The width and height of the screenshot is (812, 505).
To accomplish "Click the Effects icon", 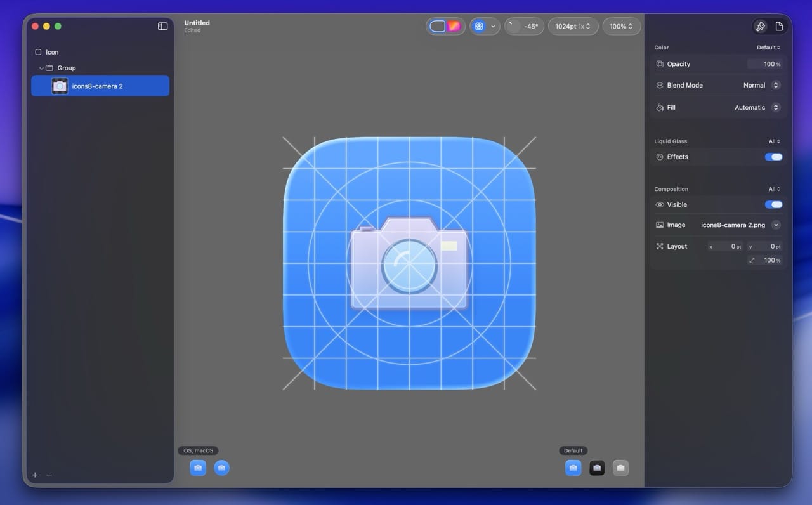I will 660,157.
